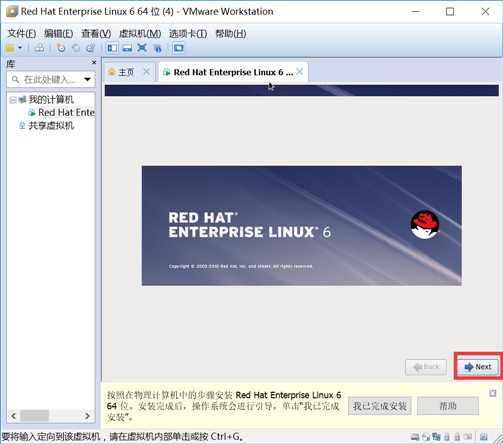Click the CD/DVD drive status bar icon

click(x=426, y=437)
